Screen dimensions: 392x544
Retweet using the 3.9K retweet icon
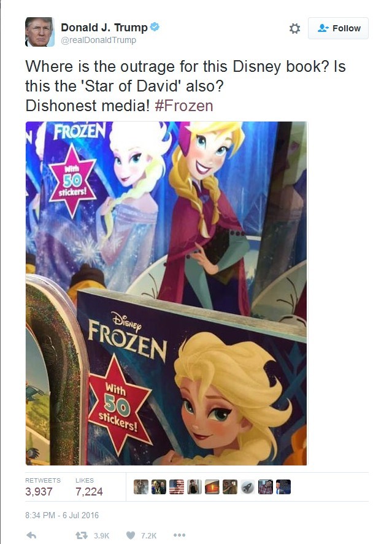(82, 535)
